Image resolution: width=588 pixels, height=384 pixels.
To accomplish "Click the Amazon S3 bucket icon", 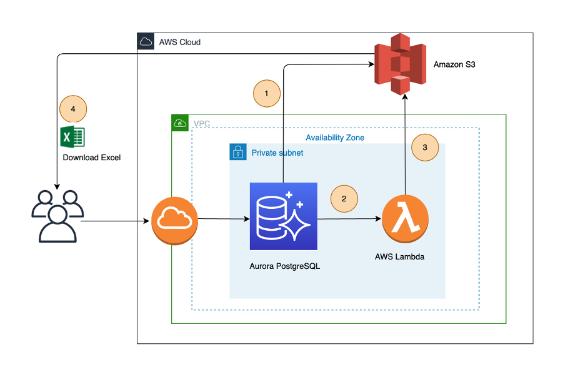I will coord(400,64).
